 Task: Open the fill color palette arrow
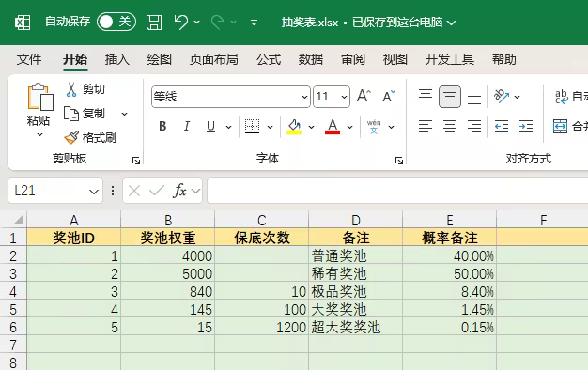tap(311, 127)
